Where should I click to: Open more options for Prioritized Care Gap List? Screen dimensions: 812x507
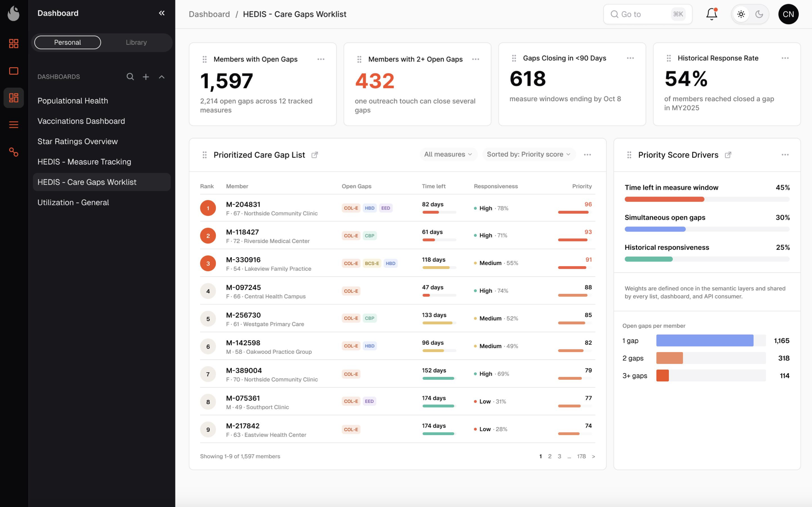[587, 155]
